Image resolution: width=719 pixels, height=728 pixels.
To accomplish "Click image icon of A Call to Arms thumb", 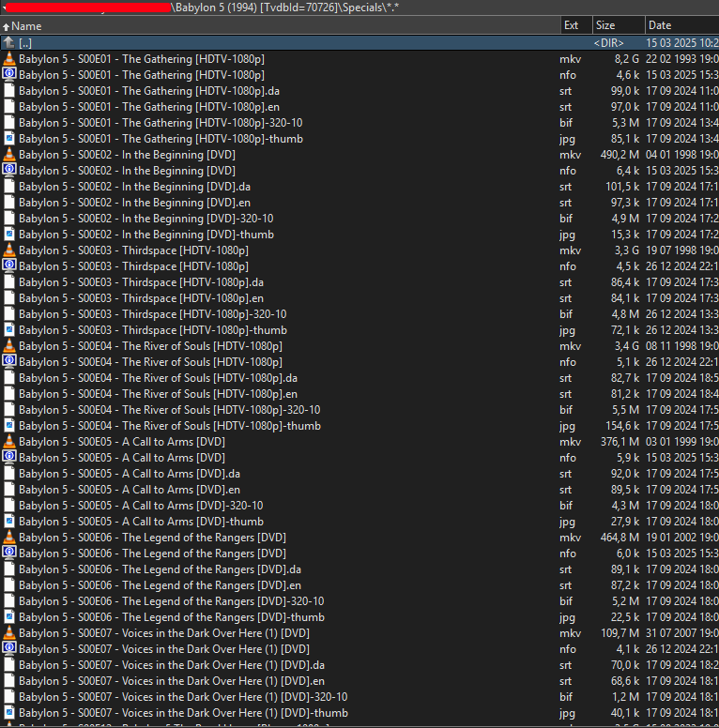I will [8, 522].
